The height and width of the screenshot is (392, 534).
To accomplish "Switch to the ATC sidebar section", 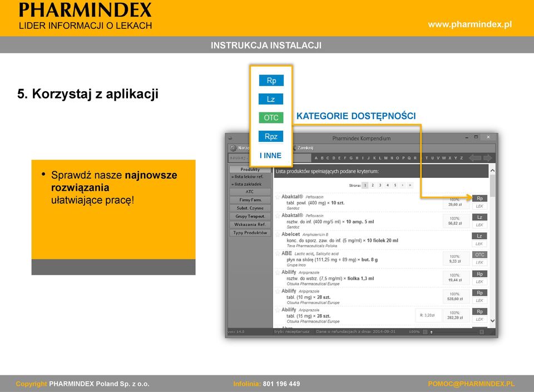I will click(x=250, y=192).
